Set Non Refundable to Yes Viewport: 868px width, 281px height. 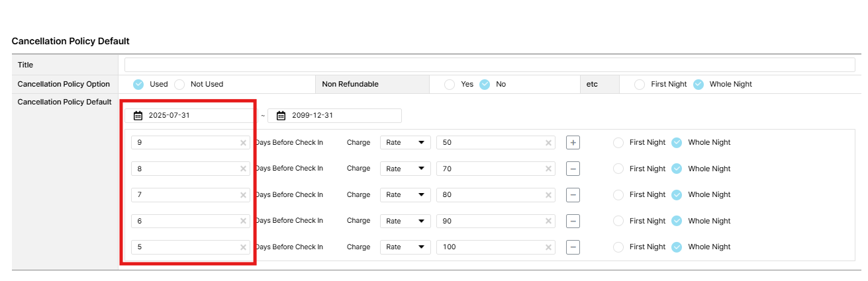450,85
